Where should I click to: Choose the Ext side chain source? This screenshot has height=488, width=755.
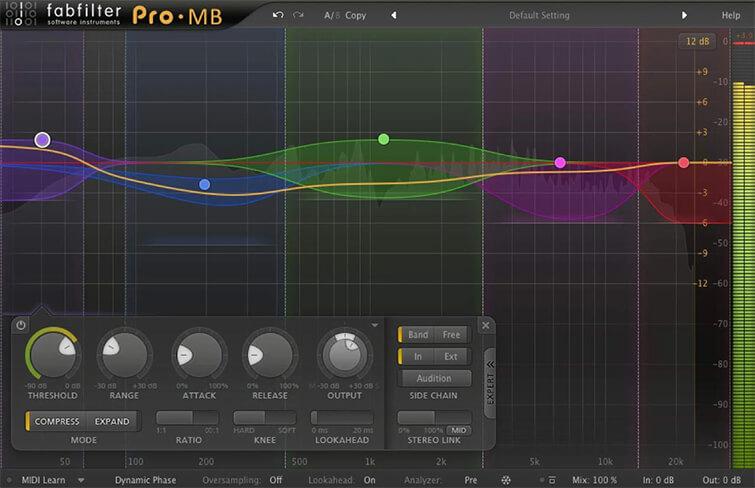point(451,356)
